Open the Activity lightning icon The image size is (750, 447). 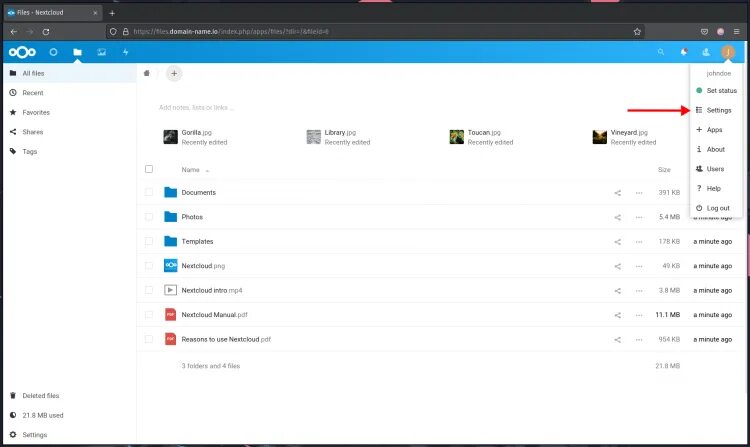tap(125, 52)
